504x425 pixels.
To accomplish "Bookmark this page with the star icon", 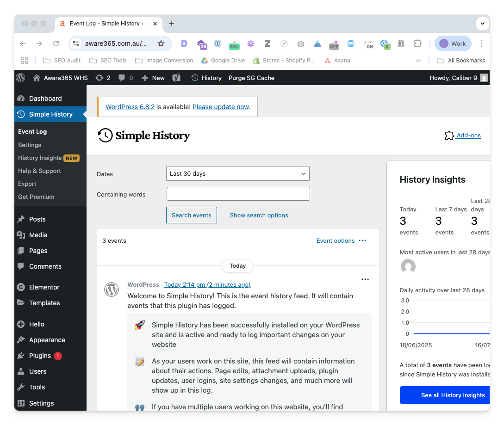I will tap(161, 43).
